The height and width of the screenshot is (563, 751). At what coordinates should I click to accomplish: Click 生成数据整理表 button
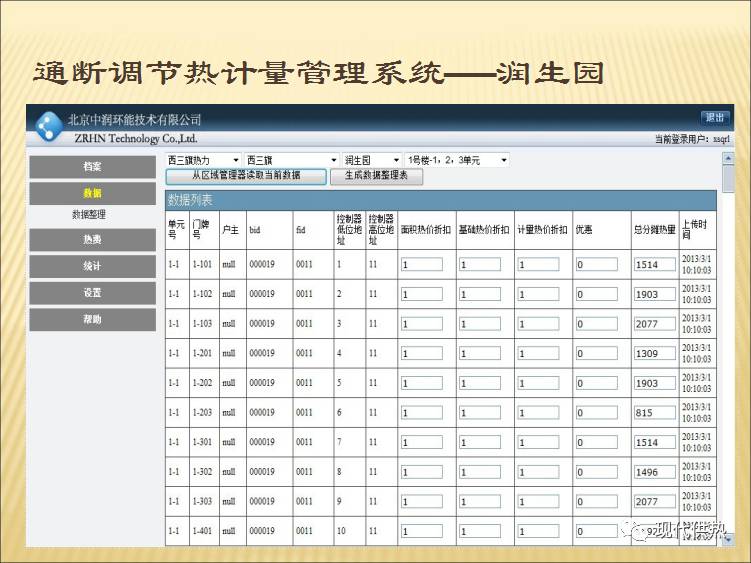(376, 176)
